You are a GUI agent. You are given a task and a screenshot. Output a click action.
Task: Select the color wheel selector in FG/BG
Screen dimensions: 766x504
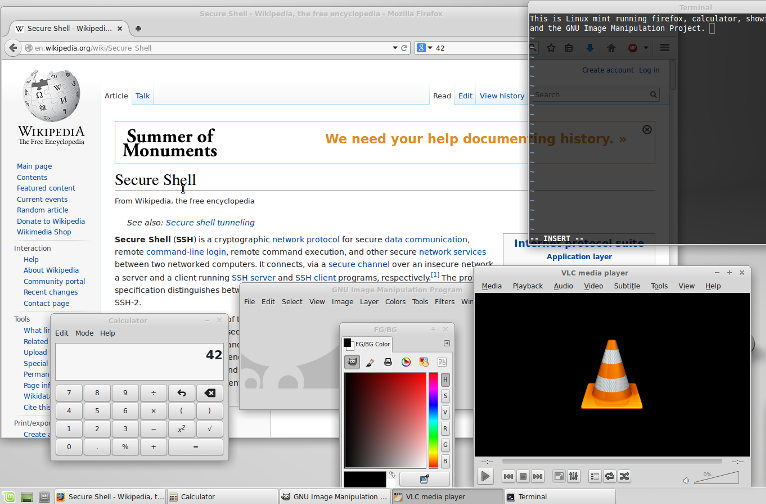pyautogui.click(x=406, y=362)
